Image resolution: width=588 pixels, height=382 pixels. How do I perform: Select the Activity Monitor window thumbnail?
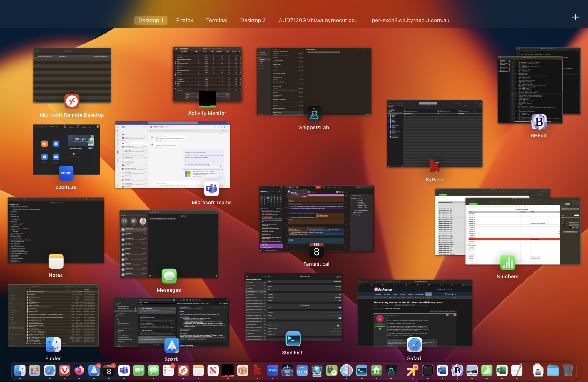[207, 74]
